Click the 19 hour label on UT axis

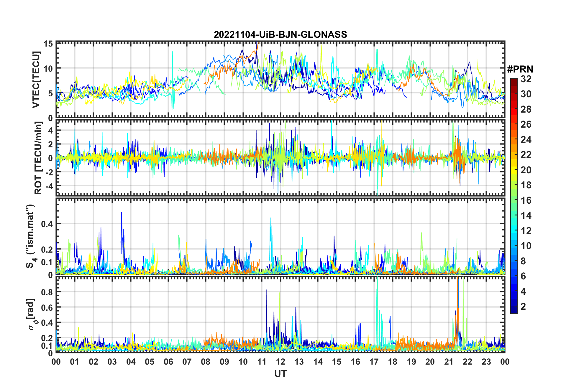coord(411,362)
